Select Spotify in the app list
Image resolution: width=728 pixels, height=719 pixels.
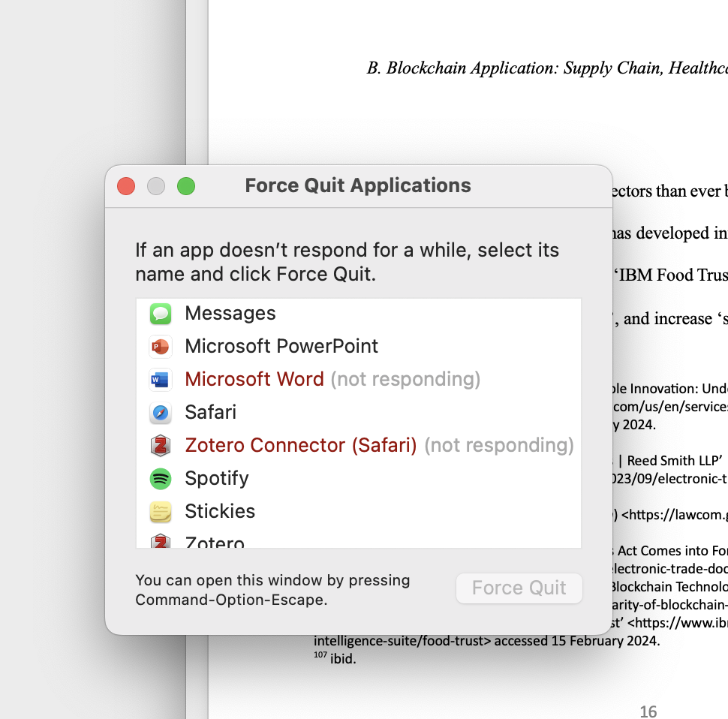click(359, 479)
